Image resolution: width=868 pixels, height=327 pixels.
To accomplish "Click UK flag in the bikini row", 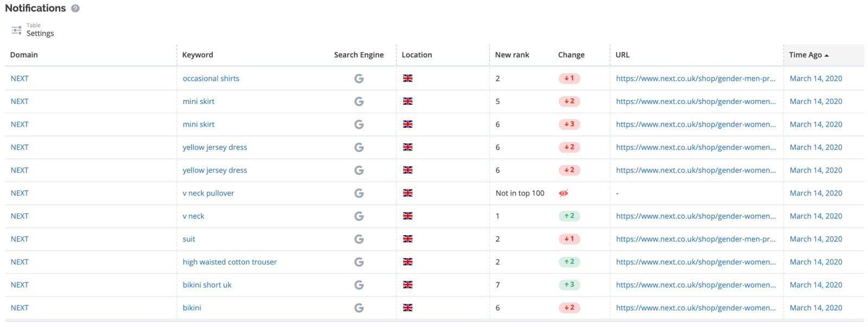I will point(407,308).
